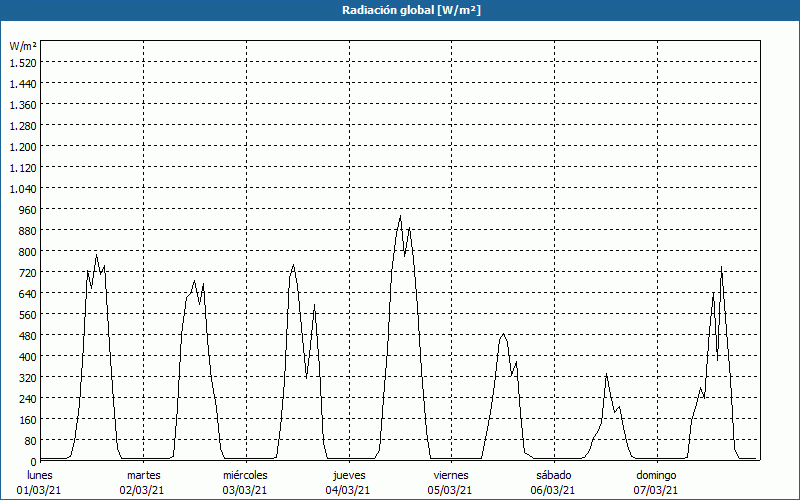This screenshot has height=500, width=800.
Task: Click the 'domingo' day label
Action: [x=656, y=475]
